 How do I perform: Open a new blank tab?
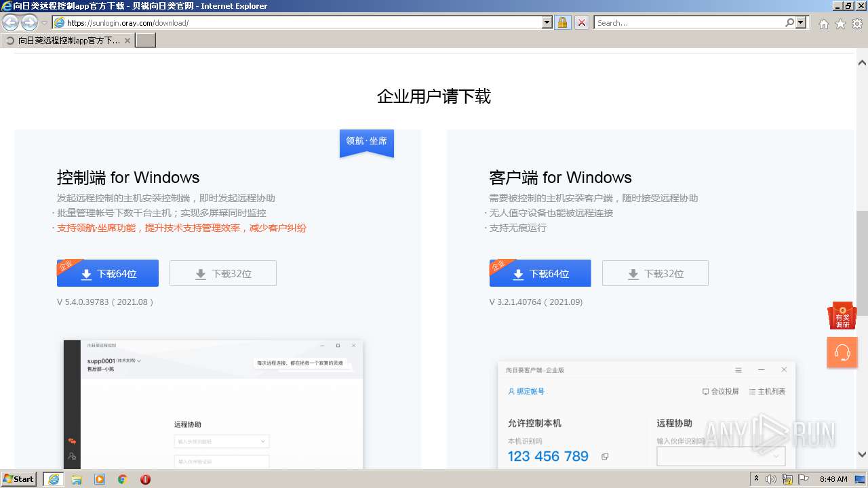(x=146, y=40)
